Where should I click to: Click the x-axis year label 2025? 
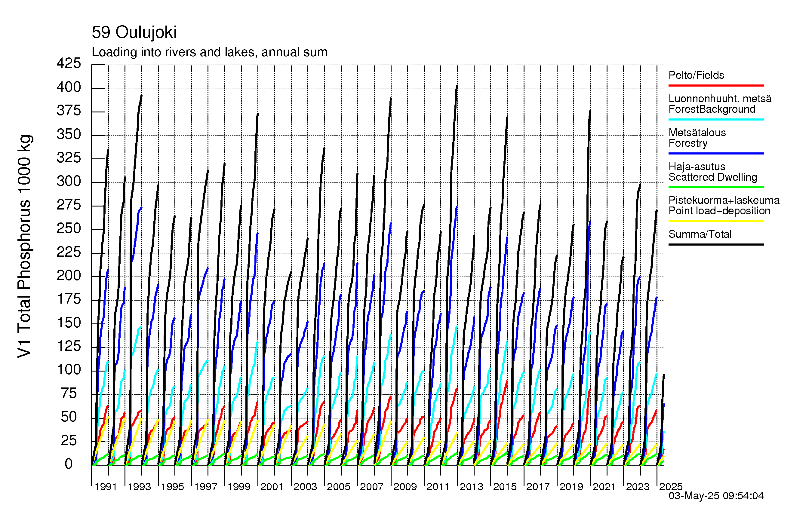pos(671,487)
